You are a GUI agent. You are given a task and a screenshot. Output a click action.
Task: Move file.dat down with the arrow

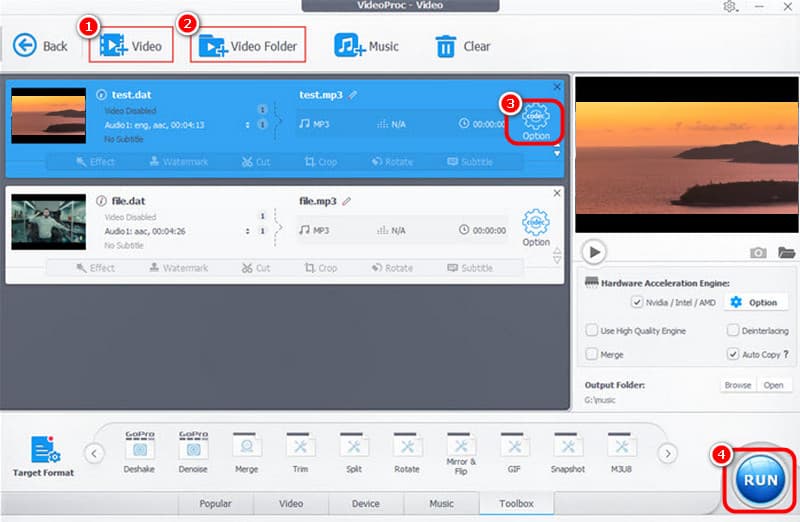[x=557, y=260]
